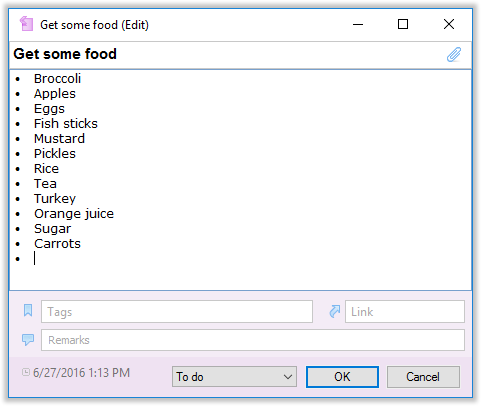
Task: Click the paperclip attachment icon
Action: point(454,55)
